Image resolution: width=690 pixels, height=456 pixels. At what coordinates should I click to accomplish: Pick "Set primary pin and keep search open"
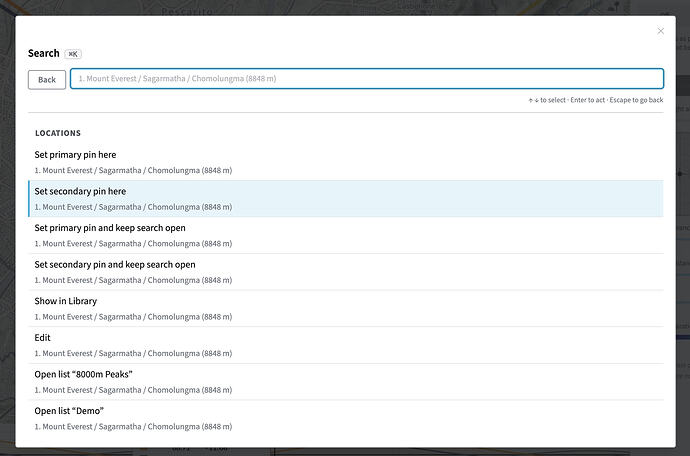tap(346, 235)
